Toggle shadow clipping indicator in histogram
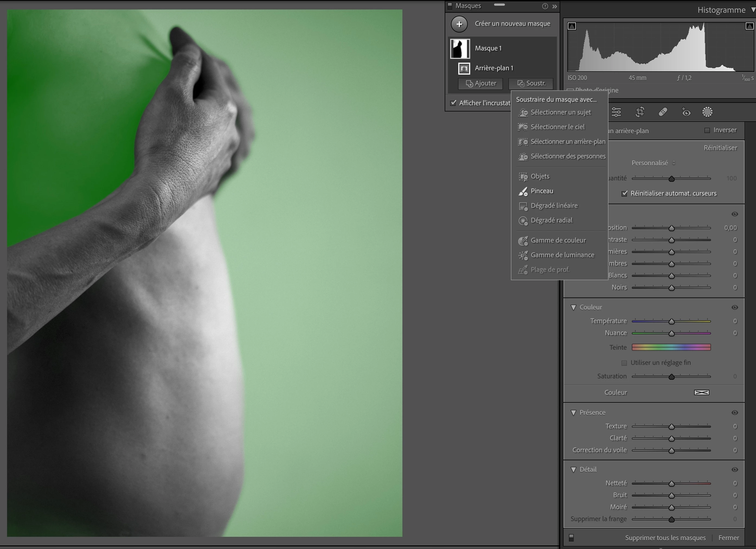 tap(572, 26)
